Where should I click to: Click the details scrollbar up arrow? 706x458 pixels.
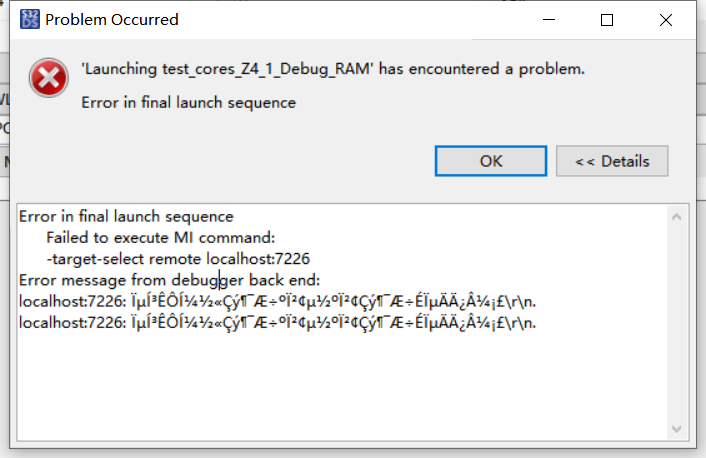click(x=677, y=215)
